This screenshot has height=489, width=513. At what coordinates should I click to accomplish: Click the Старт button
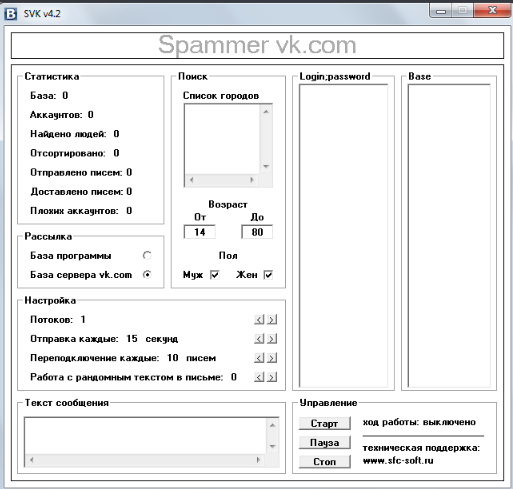pyautogui.click(x=325, y=423)
